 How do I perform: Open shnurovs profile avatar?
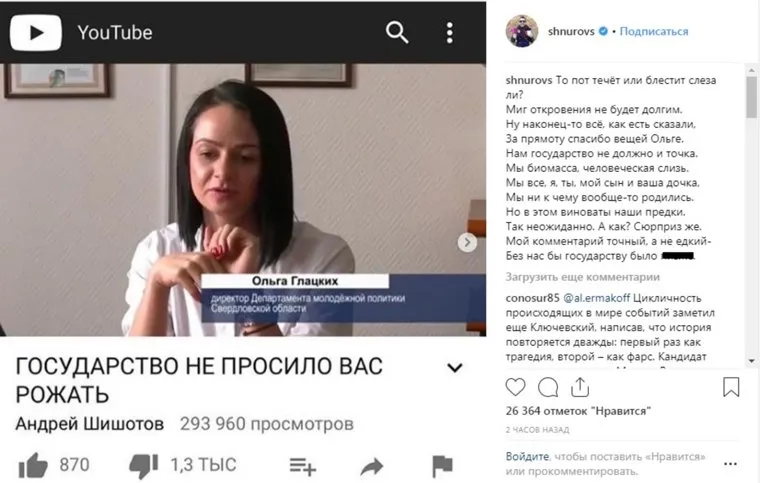pyautogui.click(x=522, y=31)
